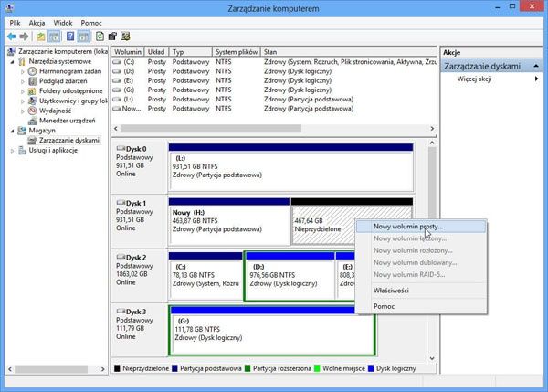Click the Wolumin column header

click(128, 52)
